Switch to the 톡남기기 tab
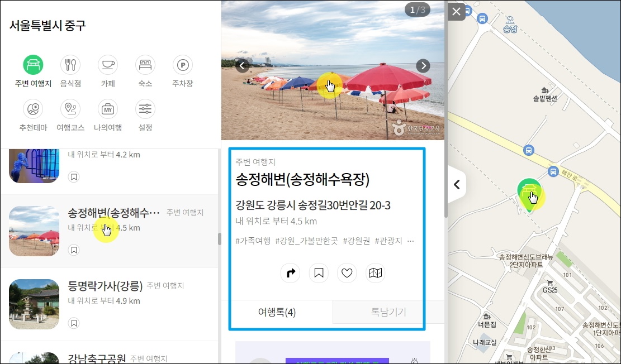 pos(388,312)
